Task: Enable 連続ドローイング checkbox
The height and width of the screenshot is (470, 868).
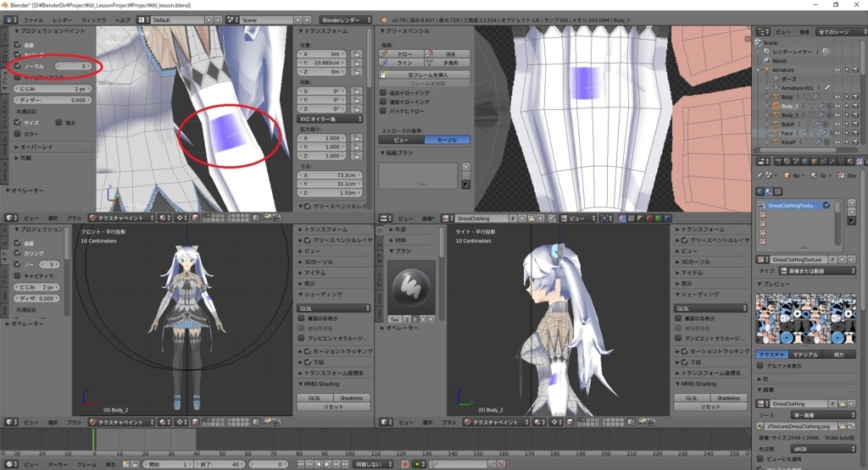Action: (383, 102)
